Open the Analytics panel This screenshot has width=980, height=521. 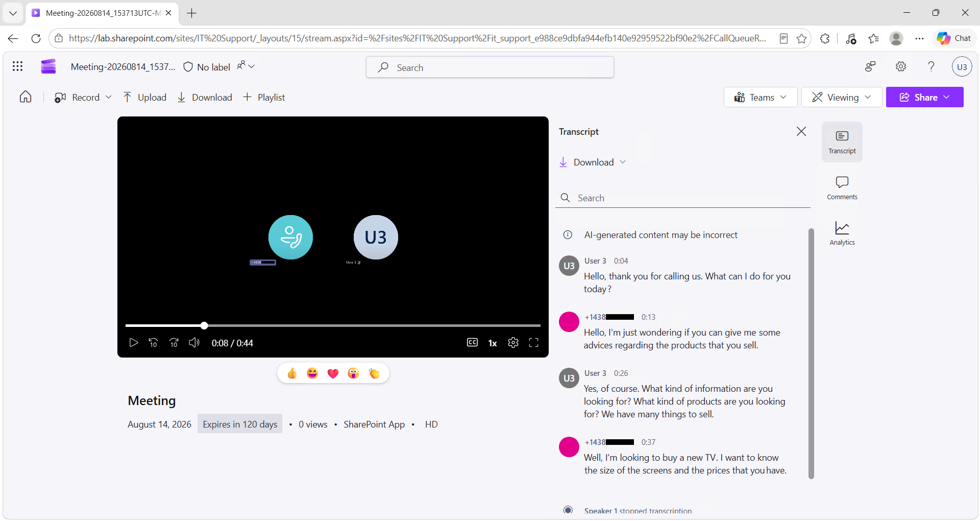[842, 233]
